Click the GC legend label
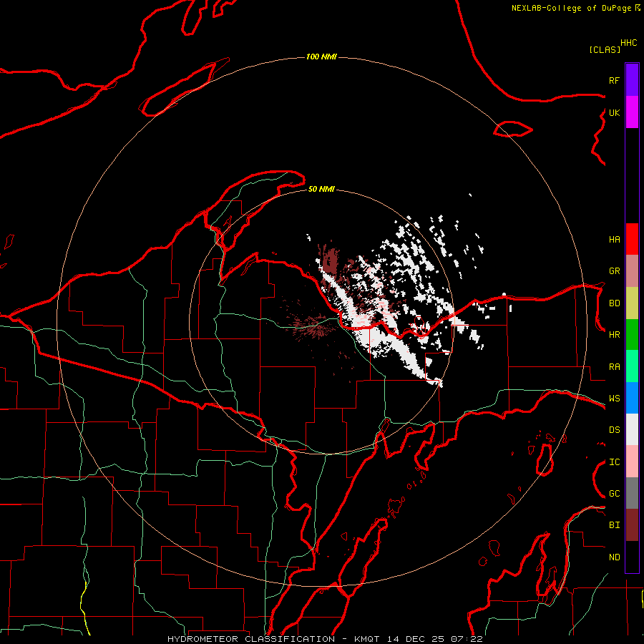This screenshot has width=644, height=644. tap(614, 494)
